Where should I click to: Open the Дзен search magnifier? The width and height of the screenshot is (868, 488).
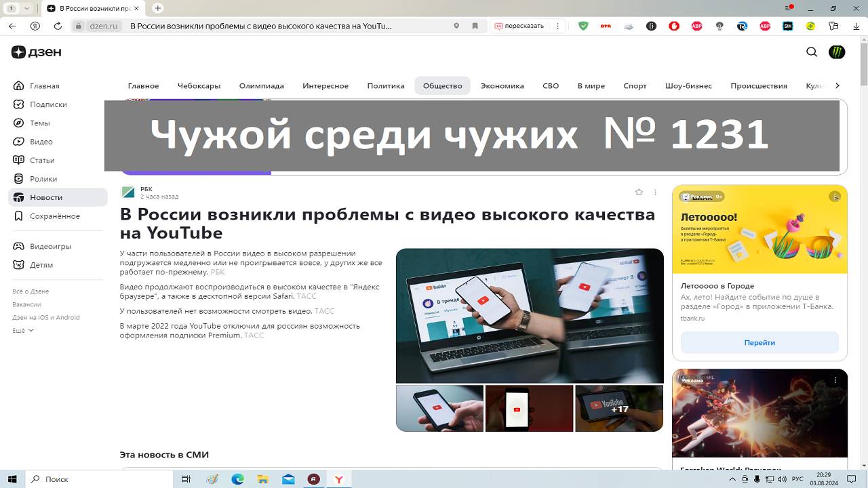tap(812, 52)
